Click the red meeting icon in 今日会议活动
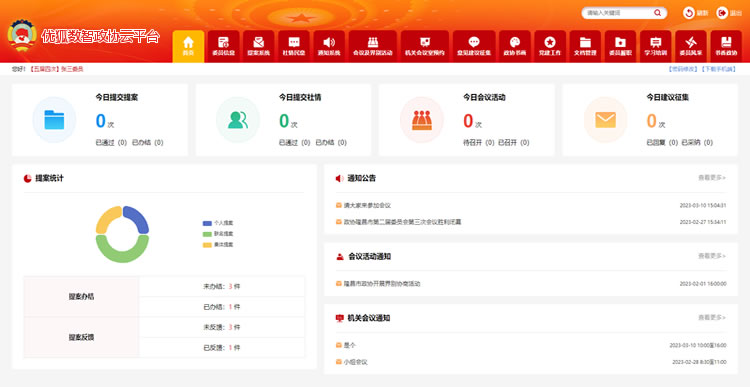This screenshot has height=387, width=750. click(x=421, y=120)
